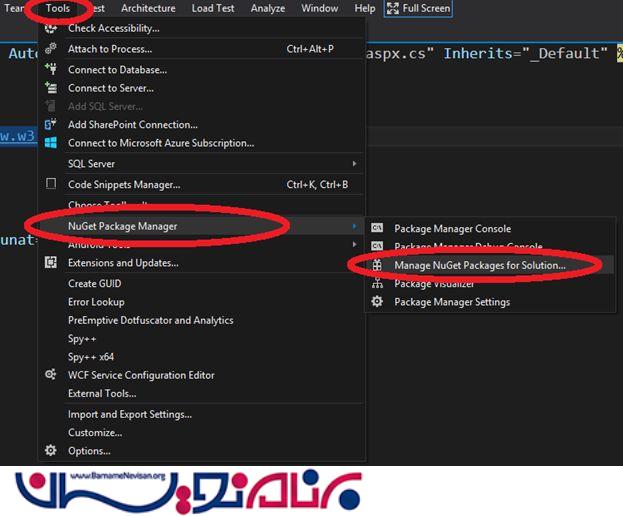Screen dimensions: 623x516
Task: Click the Attach to Process gear icon
Action: 51,49
